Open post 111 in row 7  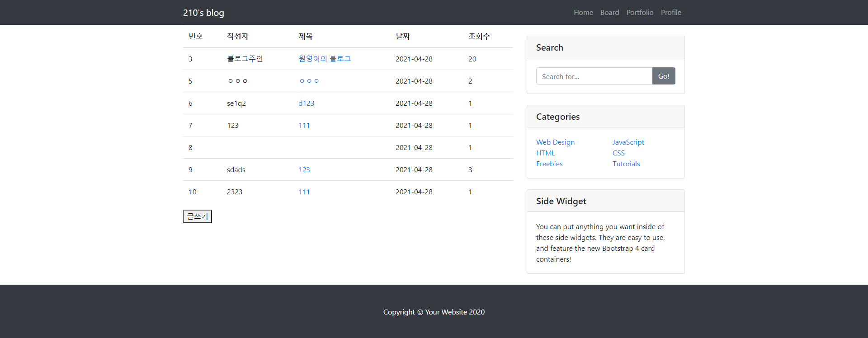pos(304,125)
